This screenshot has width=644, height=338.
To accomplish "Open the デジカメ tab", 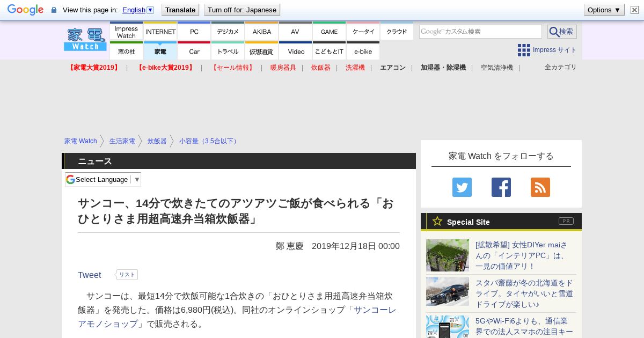I will pos(228,32).
